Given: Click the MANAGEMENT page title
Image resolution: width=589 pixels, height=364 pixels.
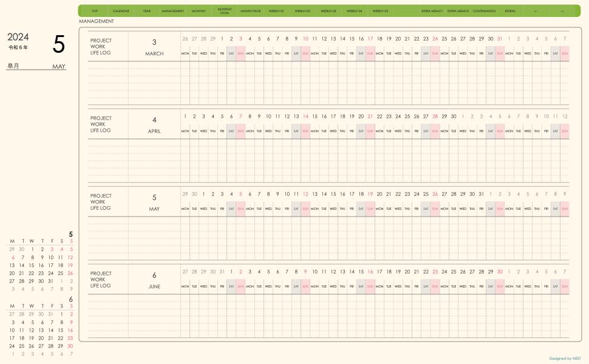Looking at the screenshot, I should (97, 21).
